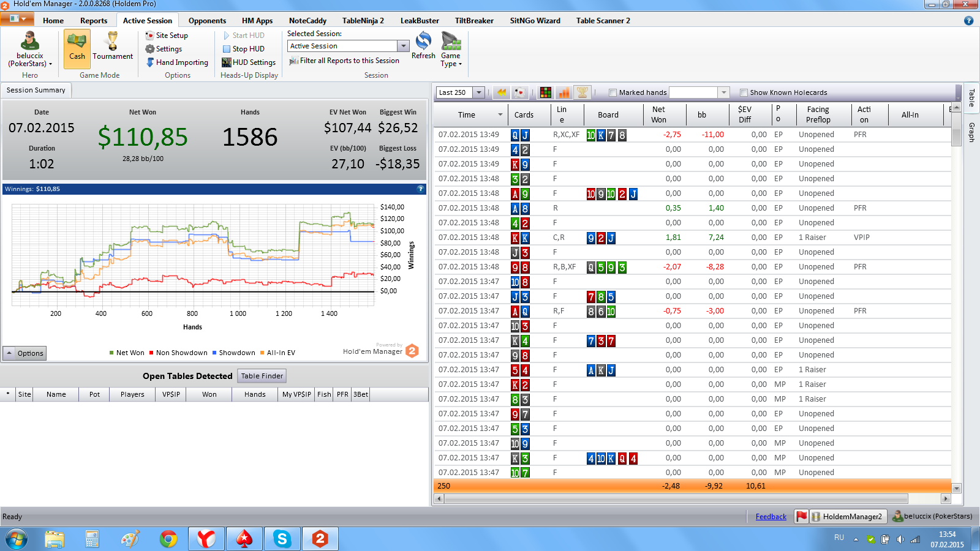Open Settings in the Options group
The width and height of the screenshot is (980, 551).
[x=164, y=49]
